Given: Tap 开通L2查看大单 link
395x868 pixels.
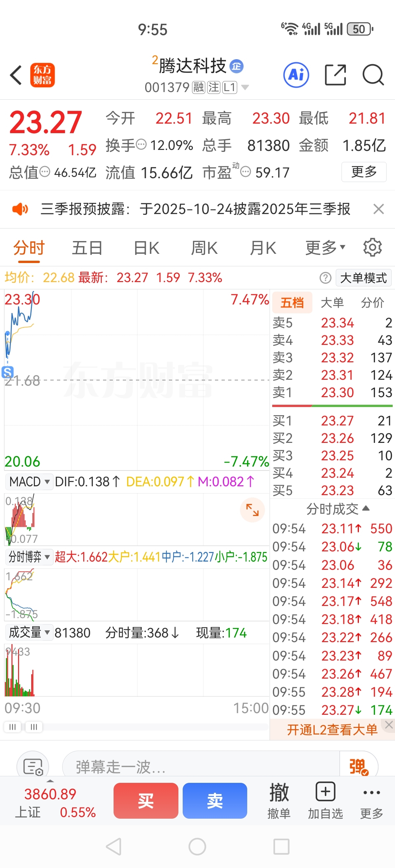Looking at the screenshot, I should (x=332, y=730).
